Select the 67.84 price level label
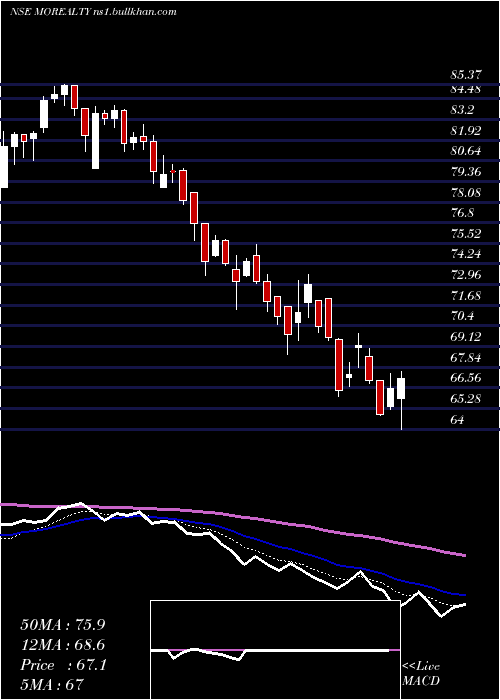 pos(466,358)
